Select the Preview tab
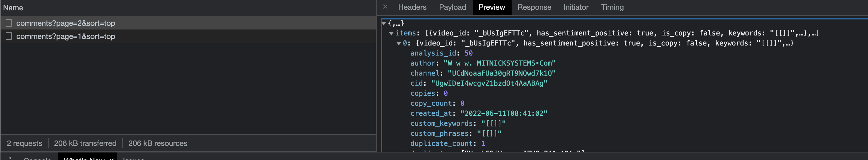The image size is (868, 160). pyautogui.click(x=492, y=7)
